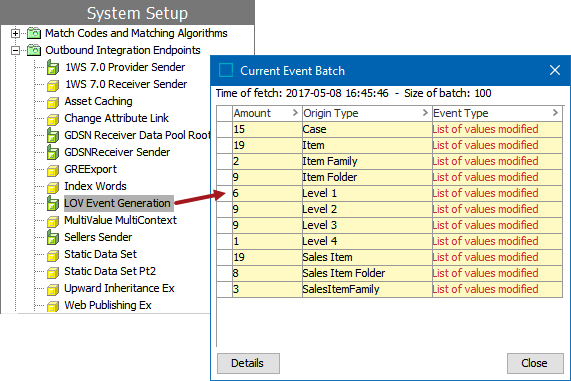Open the Event Type column arrow
The height and width of the screenshot is (381, 571).
[555, 113]
